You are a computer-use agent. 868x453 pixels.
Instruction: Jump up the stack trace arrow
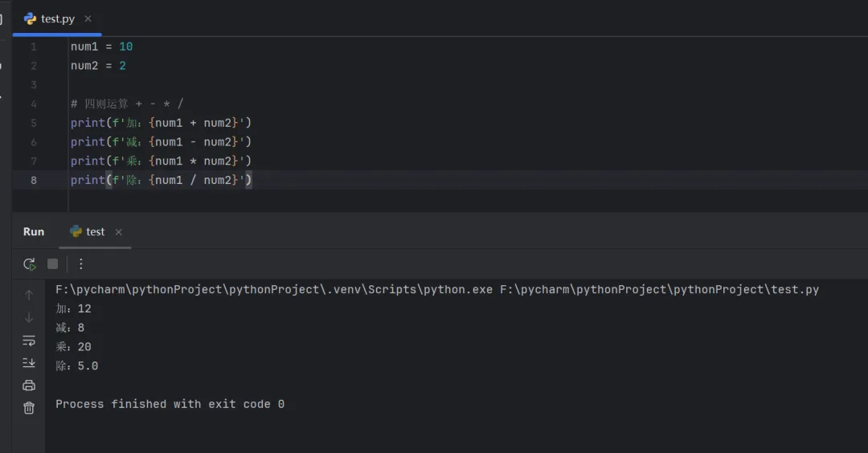pyautogui.click(x=29, y=295)
